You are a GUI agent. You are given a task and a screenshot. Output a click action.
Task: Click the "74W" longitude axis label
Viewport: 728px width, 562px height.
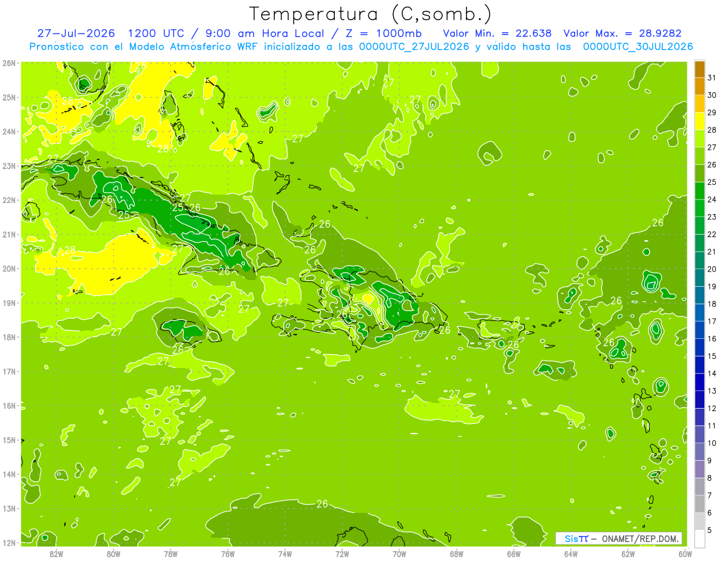[x=285, y=554]
